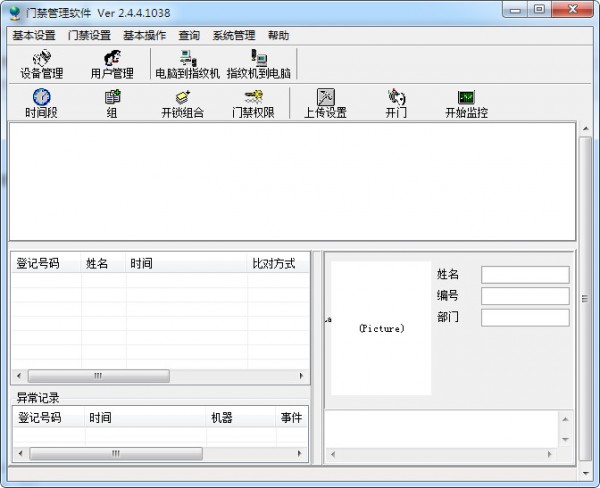Click down arrow in bottom-right text box
The image size is (600, 488).
(x=565, y=439)
